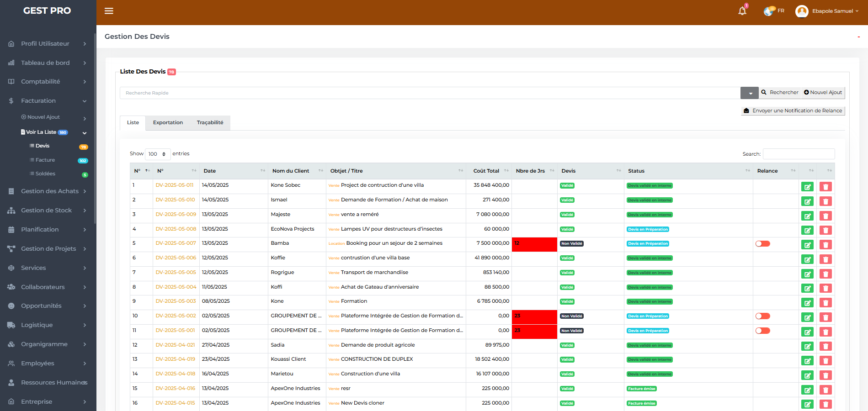
Task: Click the Logistique truck icon
Action: coord(11,325)
